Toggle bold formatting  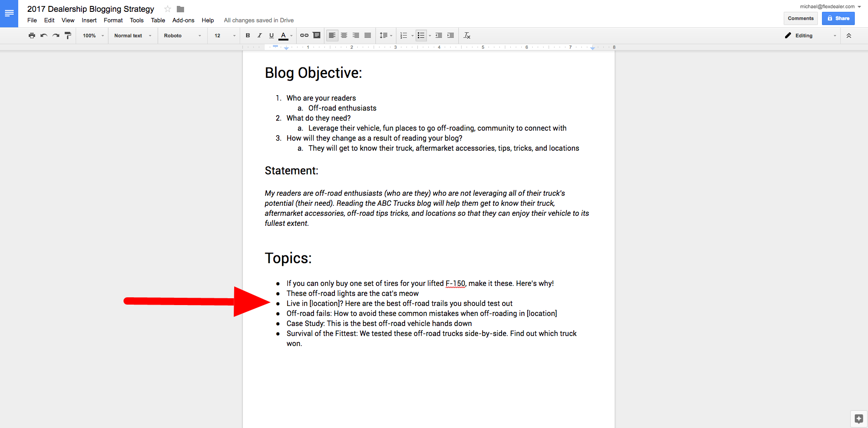pos(248,36)
